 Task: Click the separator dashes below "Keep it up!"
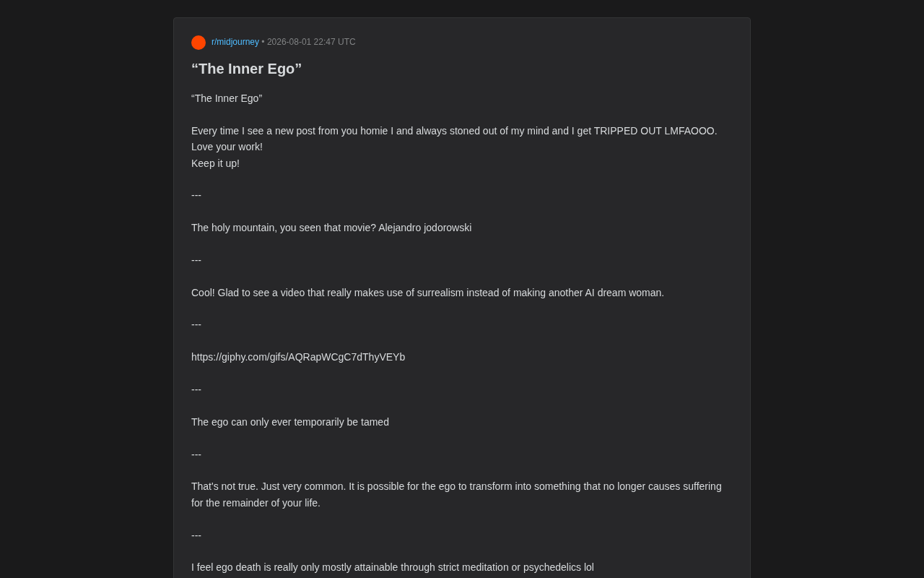(x=196, y=195)
